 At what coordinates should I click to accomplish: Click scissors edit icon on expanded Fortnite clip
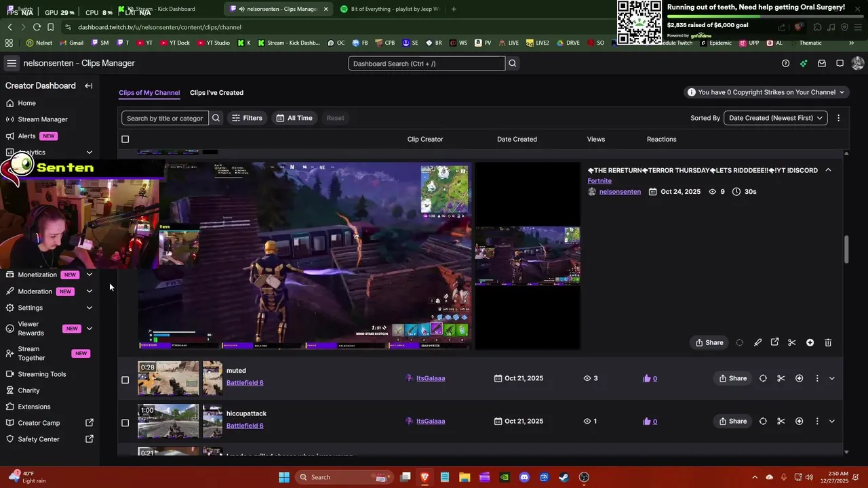pyautogui.click(x=791, y=342)
